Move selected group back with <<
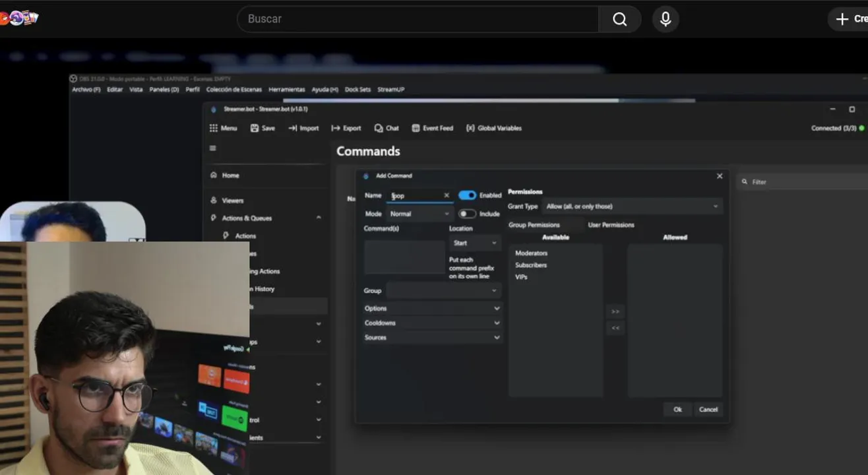Viewport: 868px width, 475px height. [615, 328]
